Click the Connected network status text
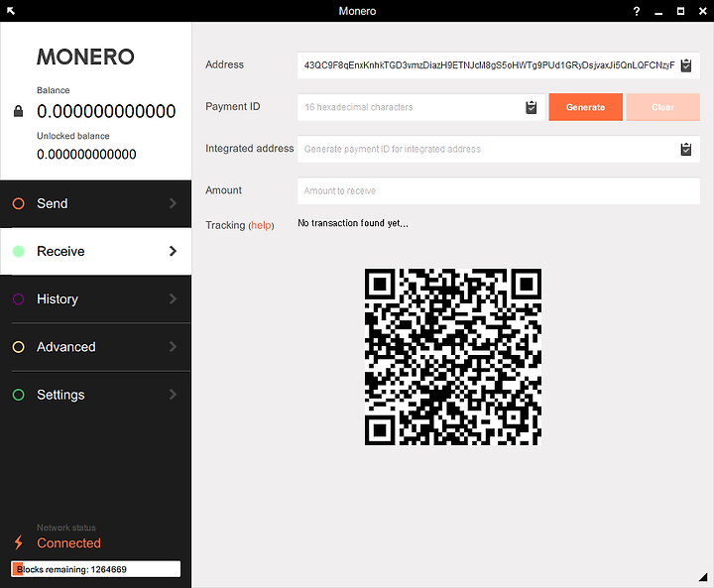The width and height of the screenshot is (714, 588). point(68,543)
